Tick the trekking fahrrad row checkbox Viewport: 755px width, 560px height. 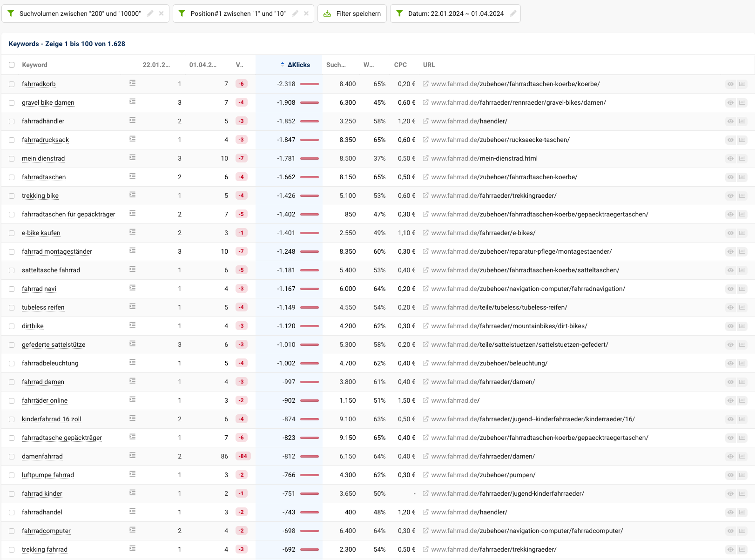(12, 550)
